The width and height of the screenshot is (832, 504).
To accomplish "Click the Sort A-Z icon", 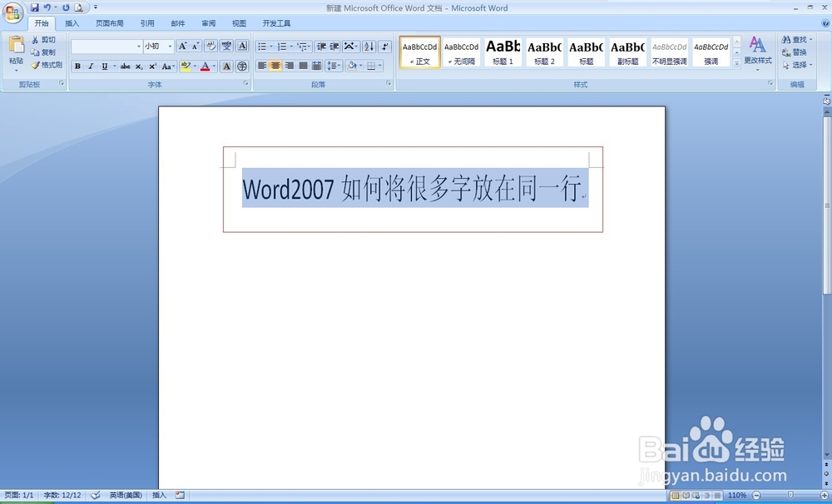I will [x=369, y=46].
